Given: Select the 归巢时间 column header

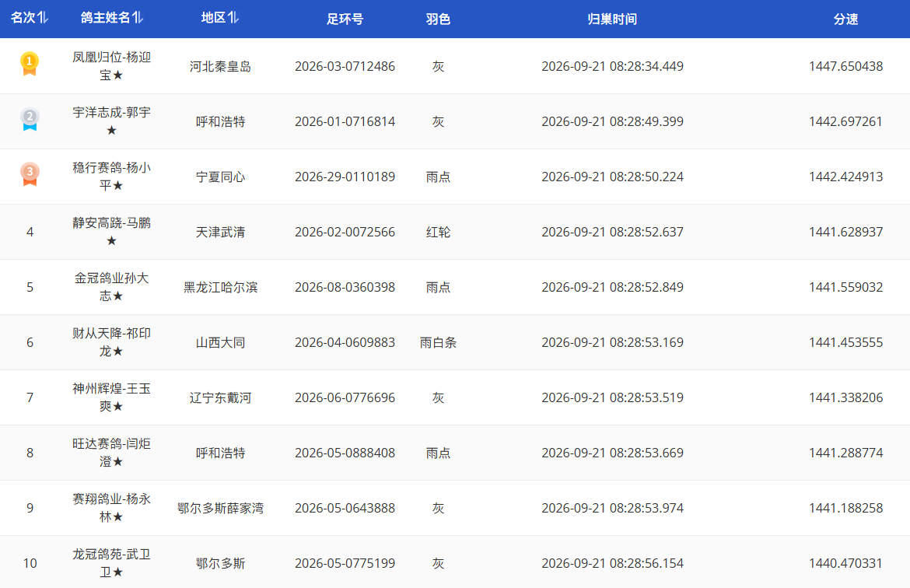Looking at the screenshot, I should click(x=612, y=19).
